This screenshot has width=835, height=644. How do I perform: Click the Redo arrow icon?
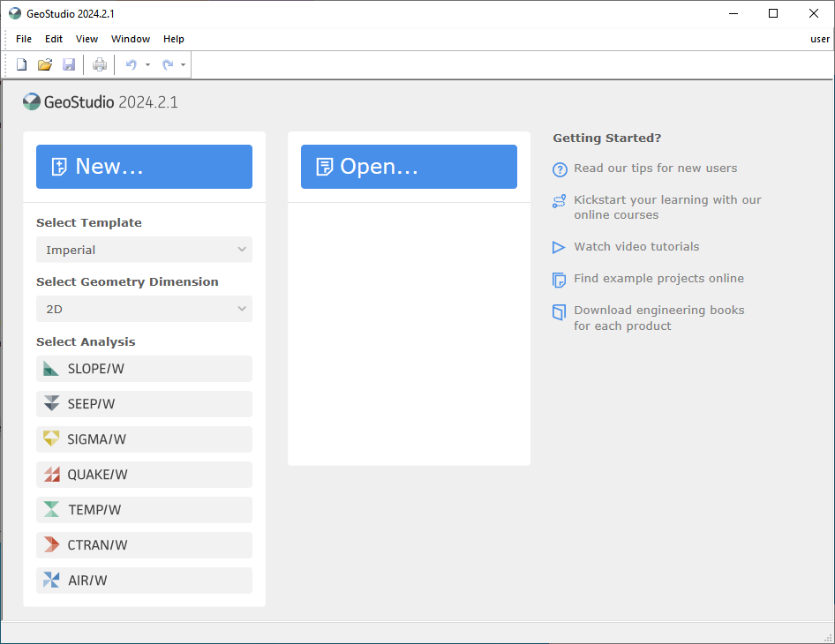point(168,65)
